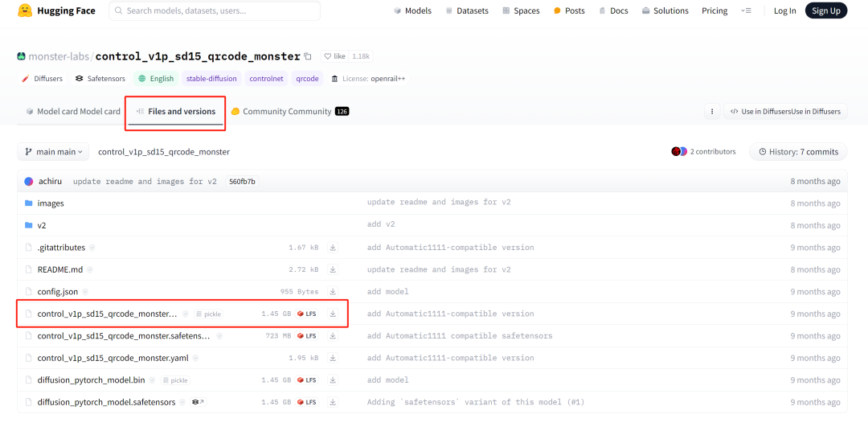Image resolution: width=868 pixels, height=435 pixels.
Task: Click the control_v1p_sd15_qrcode_monster breadcrumb path
Action: click(x=164, y=152)
